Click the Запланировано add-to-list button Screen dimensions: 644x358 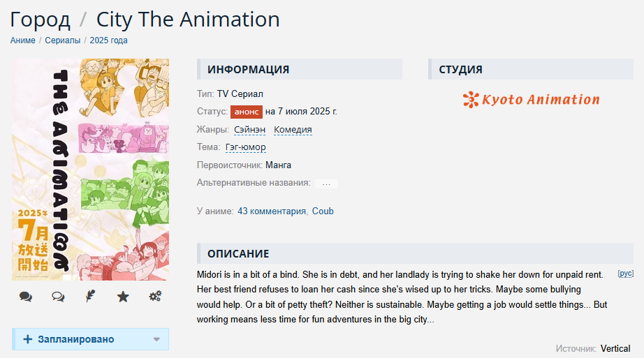tap(90, 339)
